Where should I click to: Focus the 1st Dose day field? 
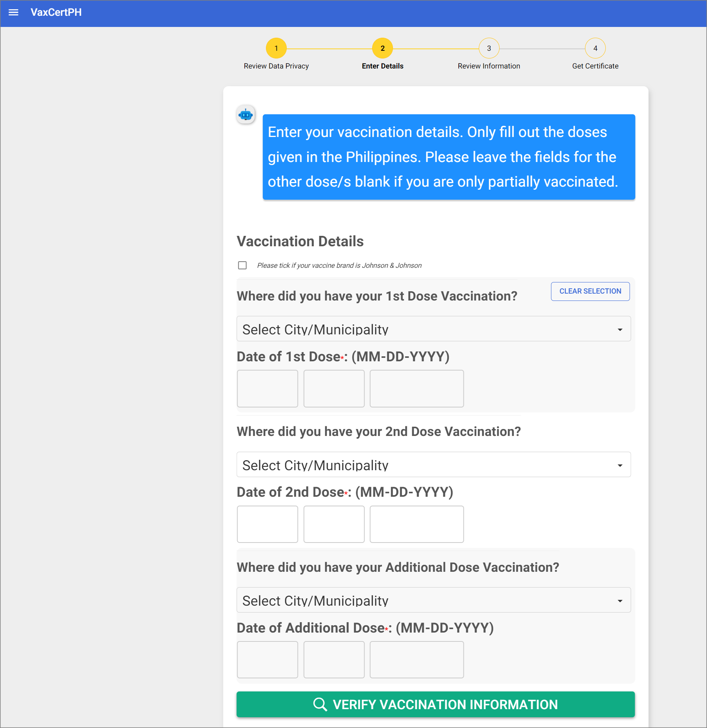click(x=334, y=389)
